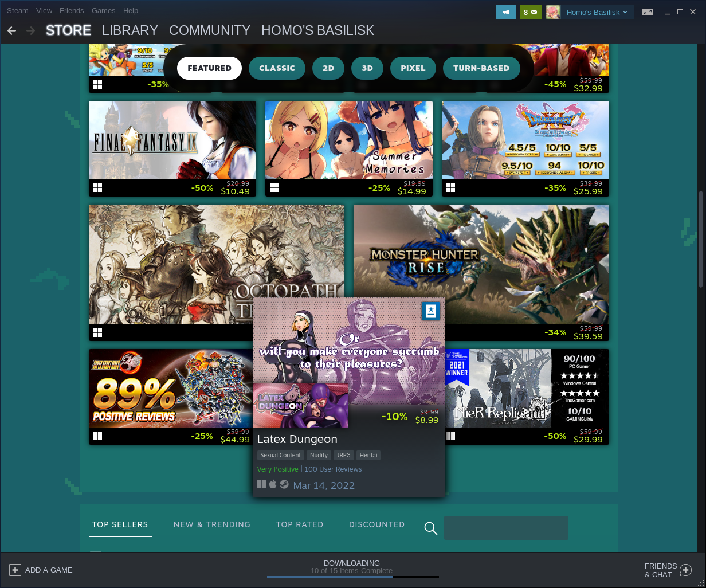Open the View menu
The image size is (706, 588).
[44, 10]
